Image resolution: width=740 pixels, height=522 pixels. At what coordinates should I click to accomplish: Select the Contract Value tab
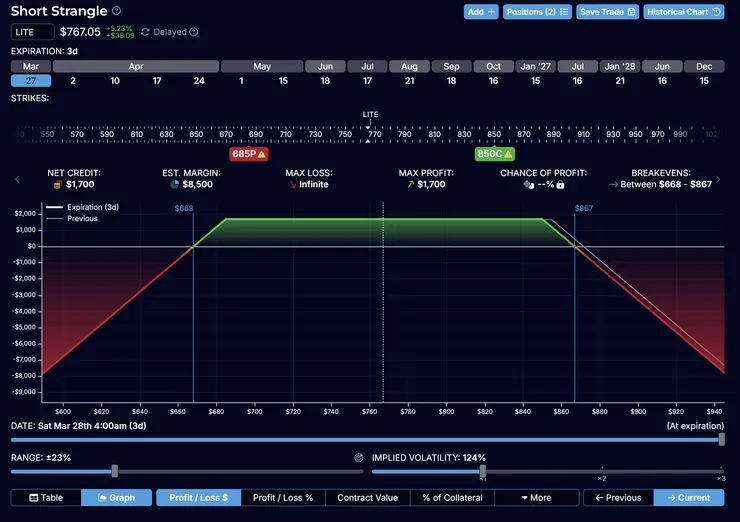point(367,497)
